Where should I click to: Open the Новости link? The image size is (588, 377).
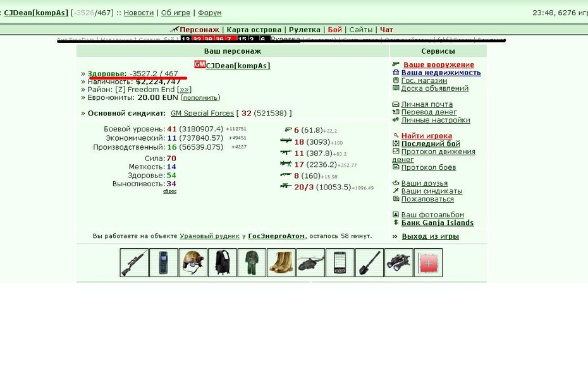138,13
